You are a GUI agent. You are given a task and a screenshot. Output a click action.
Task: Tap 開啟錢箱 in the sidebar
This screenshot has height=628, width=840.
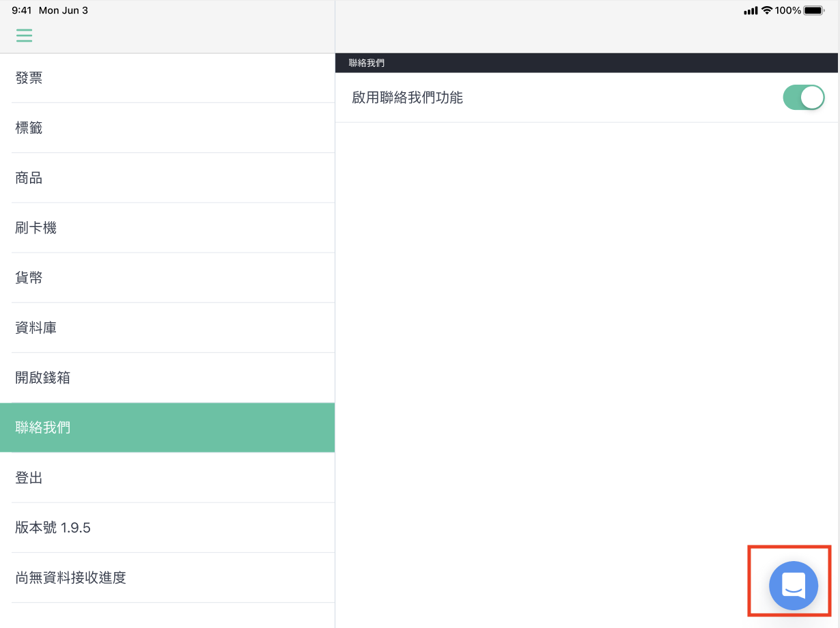167,377
